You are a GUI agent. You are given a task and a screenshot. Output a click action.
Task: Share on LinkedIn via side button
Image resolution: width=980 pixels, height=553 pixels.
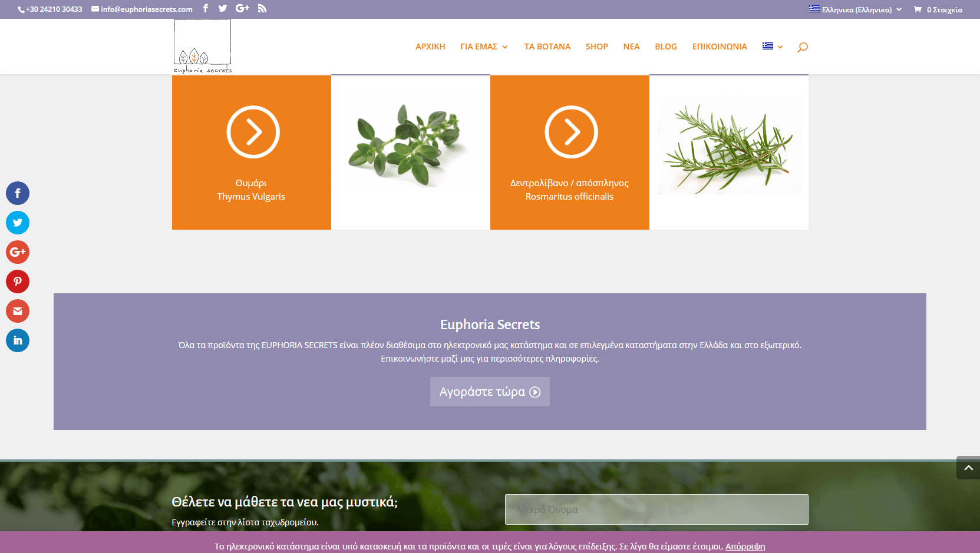(x=18, y=340)
